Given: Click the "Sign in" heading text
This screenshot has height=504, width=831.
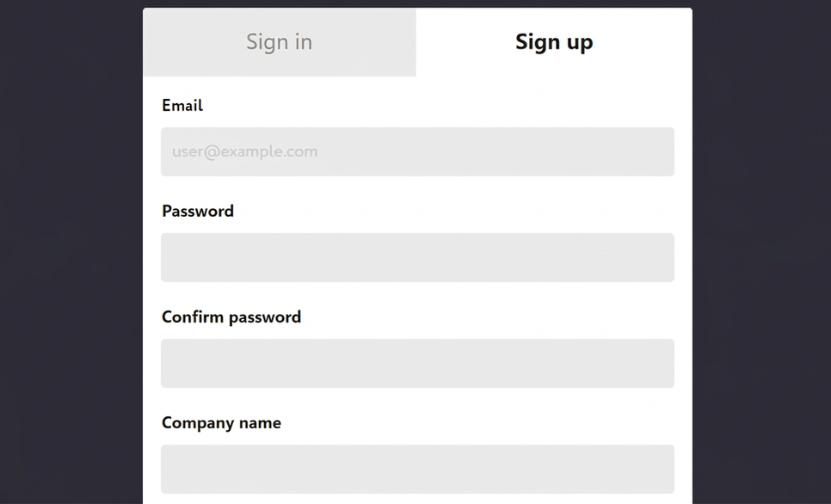Looking at the screenshot, I should (x=280, y=42).
